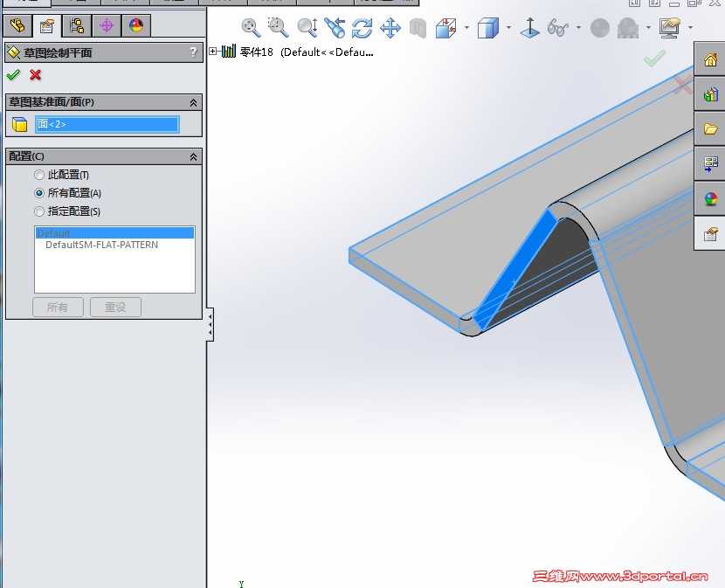
Task: Click the help question mark icon
Action: 194,52
